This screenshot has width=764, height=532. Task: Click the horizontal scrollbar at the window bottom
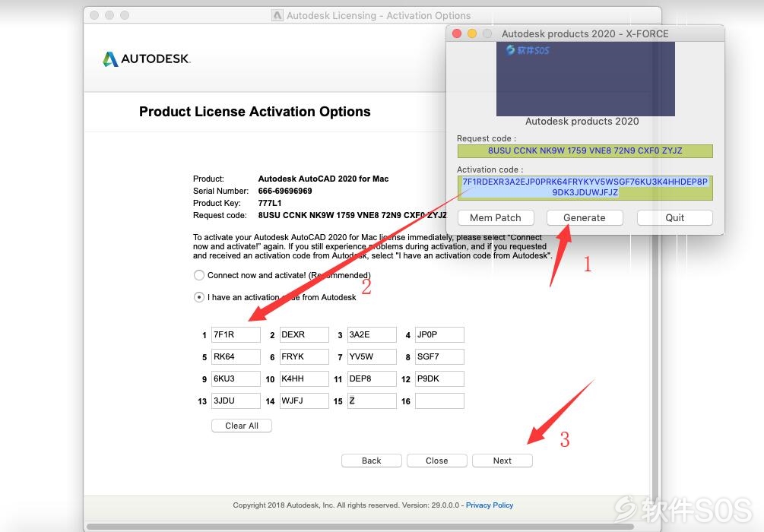point(360,527)
